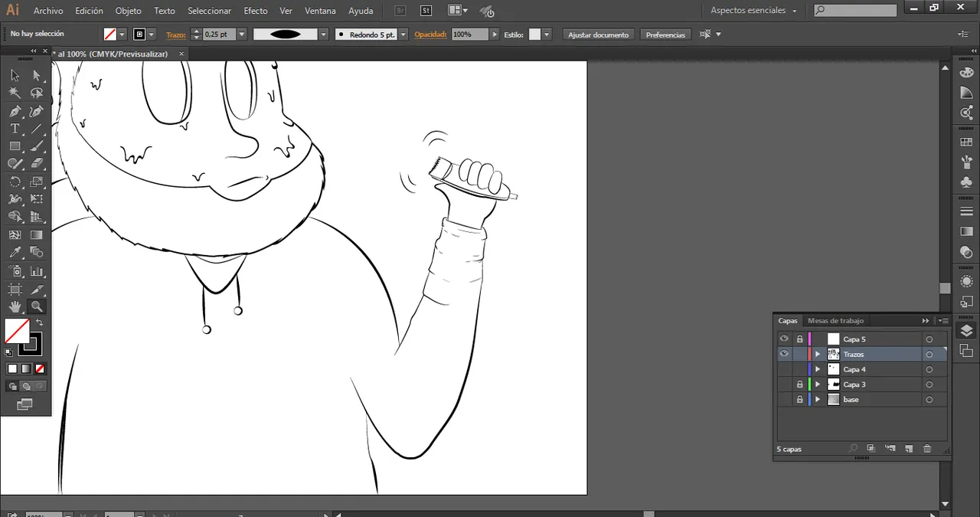Click the Ajustar documento button
The image size is (980, 517).
tap(599, 34)
